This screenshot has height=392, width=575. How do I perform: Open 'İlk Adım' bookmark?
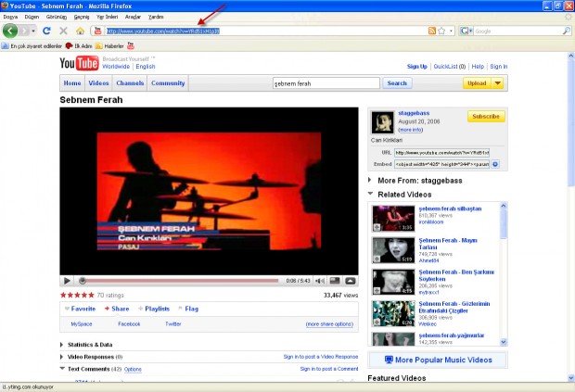(x=79, y=45)
